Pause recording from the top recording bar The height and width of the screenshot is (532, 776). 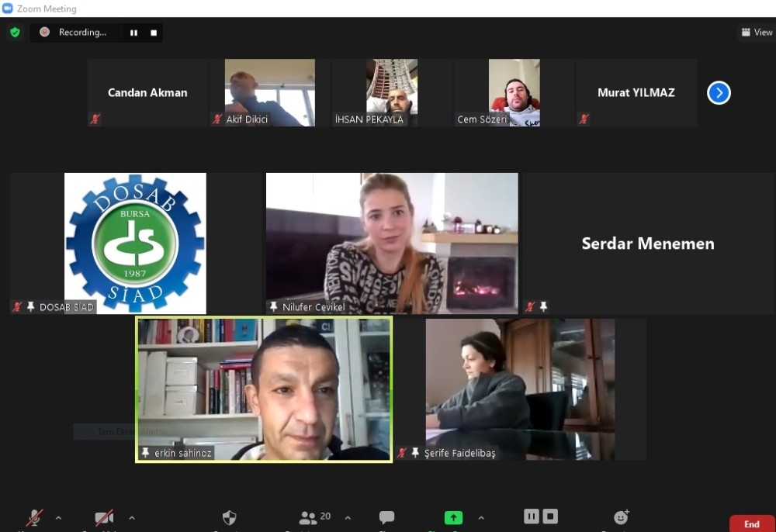pyautogui.click(x=133, y=33)
